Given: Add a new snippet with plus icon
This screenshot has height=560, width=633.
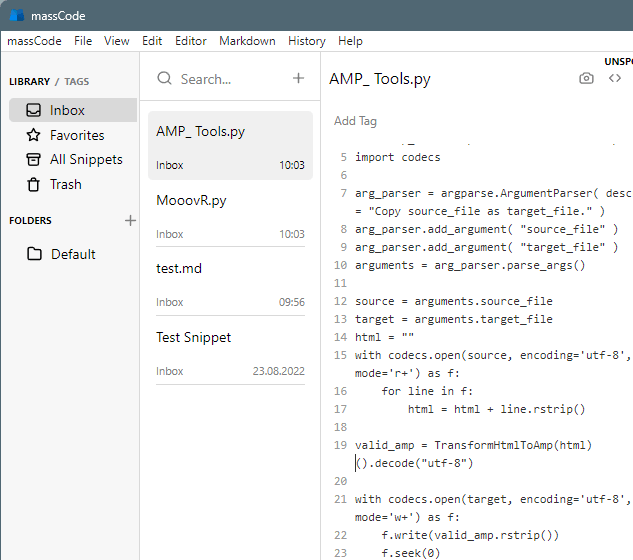Looking at the screenshot, I should [x=298, y=78].
